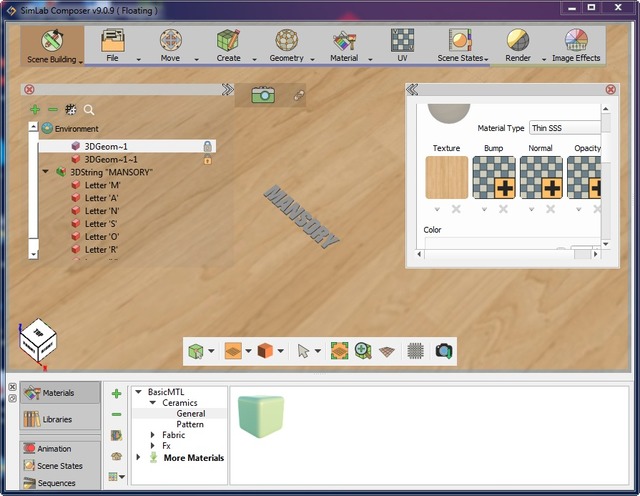Toggle the lock on 3DGeom~1~1
This screenshot has height=496, width=640.
[208, 160]
